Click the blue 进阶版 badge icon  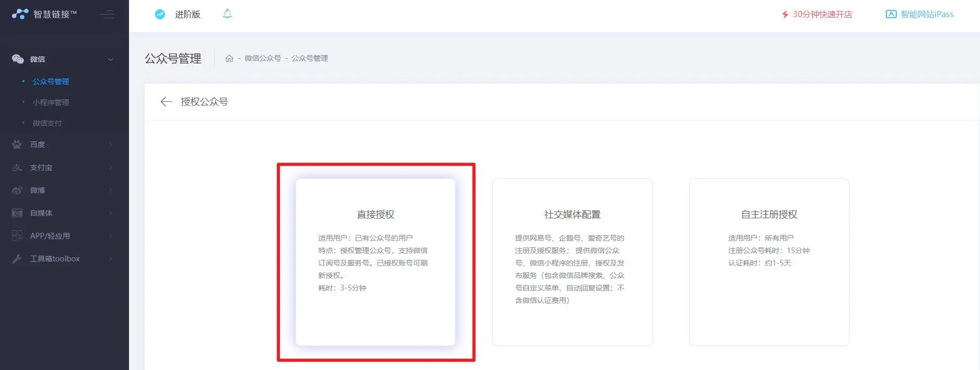pos(160,15)
